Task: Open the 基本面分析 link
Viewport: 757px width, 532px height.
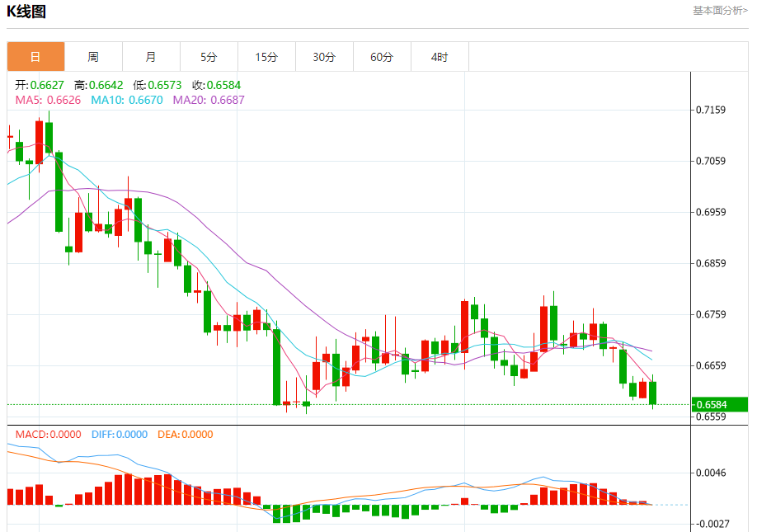Action: (x=720, y=11)
